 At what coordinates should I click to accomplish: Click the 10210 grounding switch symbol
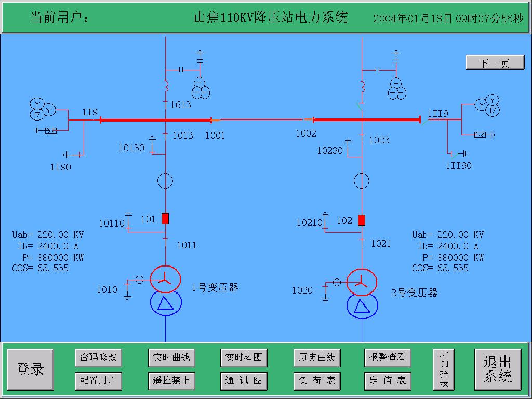(x=325, y=222)
